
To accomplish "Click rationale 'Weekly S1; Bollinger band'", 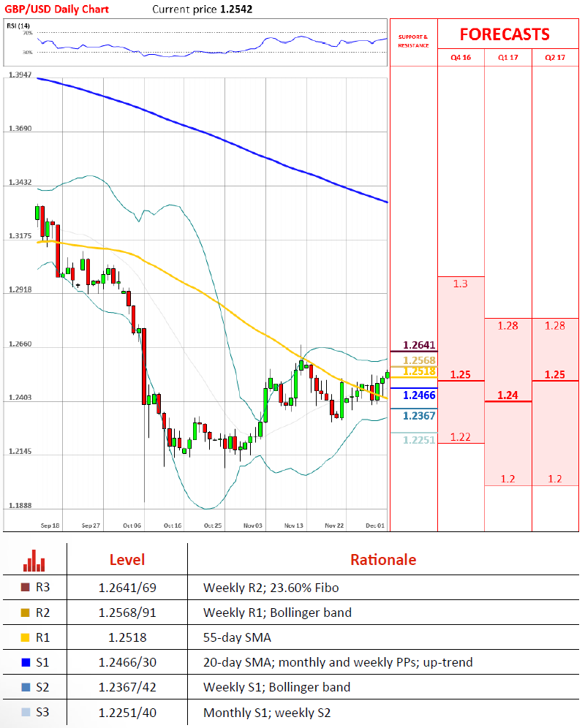I will [x=276, y=687].
